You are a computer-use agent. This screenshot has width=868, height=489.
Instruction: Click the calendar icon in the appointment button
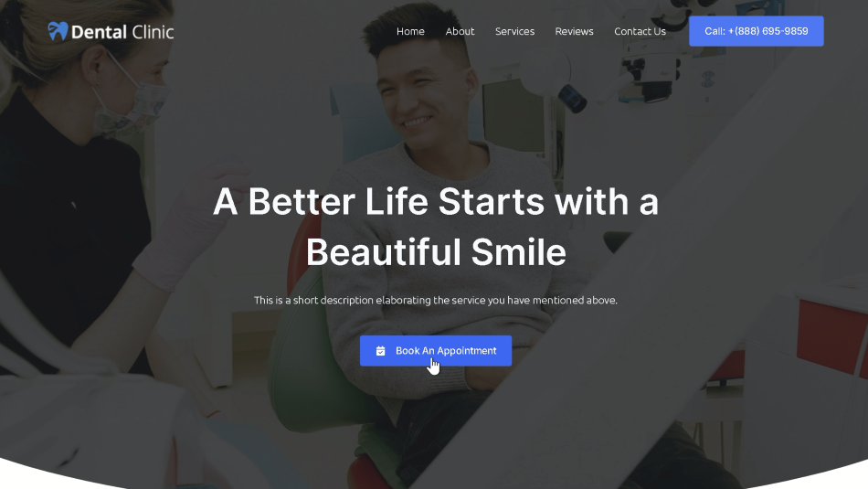pyautogui.click(x=380, y=351)
